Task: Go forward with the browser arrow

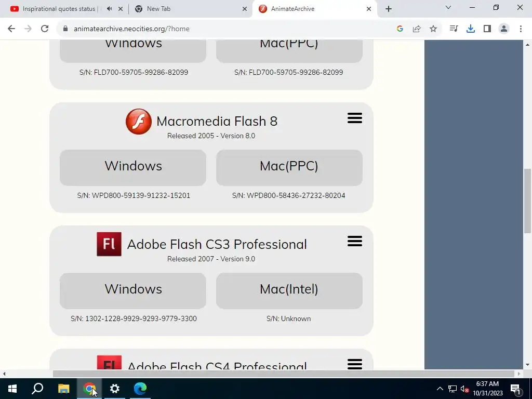Action: tap(28, 29)
